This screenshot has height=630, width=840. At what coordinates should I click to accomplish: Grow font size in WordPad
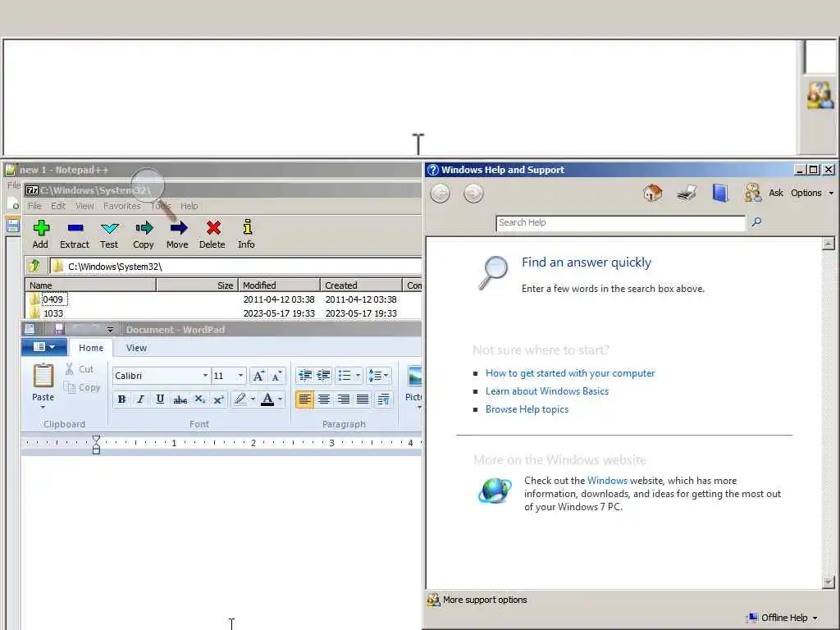click(258, 376)
